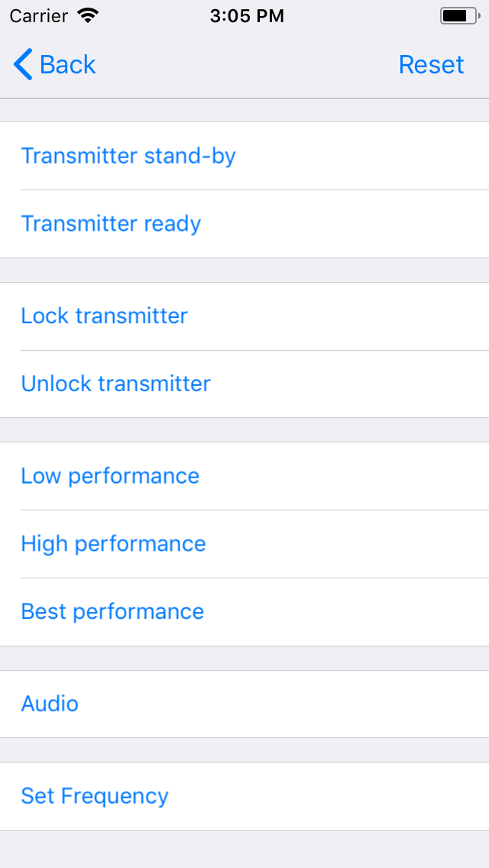Tap Lock transmitter
The height and width of the screenshot is (868, 489).
click(105, 316)
